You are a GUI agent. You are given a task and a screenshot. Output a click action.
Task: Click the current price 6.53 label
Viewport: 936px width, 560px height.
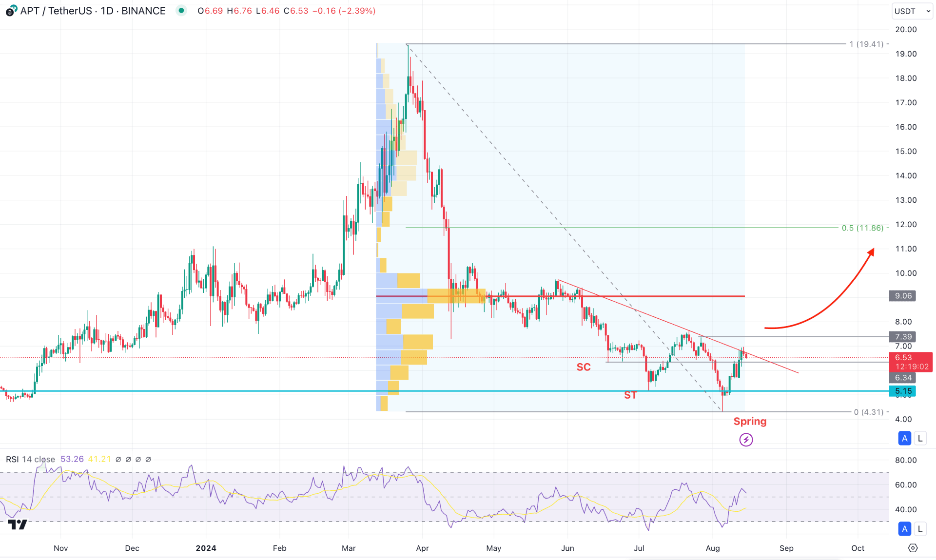tap(911, 362)
